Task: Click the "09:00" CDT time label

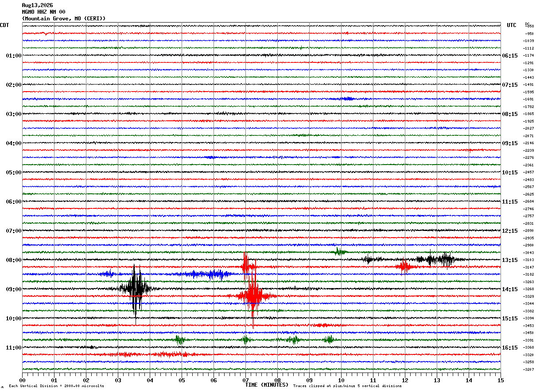Action: point(13,289)
